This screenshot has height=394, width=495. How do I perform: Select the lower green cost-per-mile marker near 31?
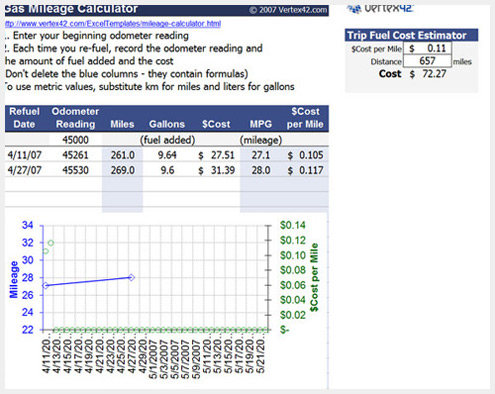point(45,251)
